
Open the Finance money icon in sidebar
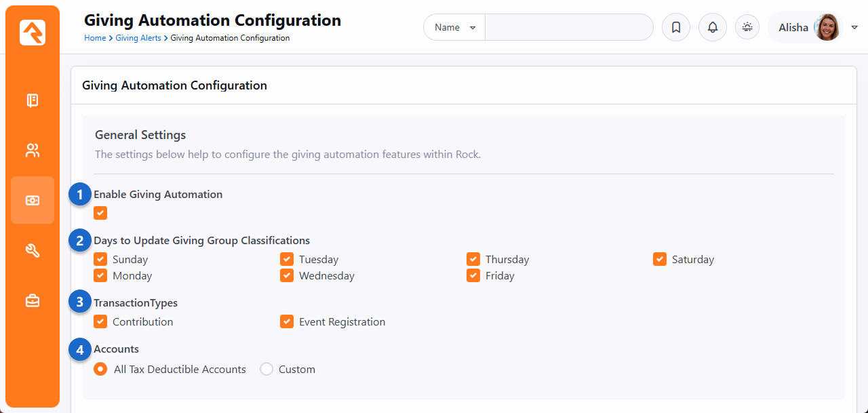pos(33,200)
